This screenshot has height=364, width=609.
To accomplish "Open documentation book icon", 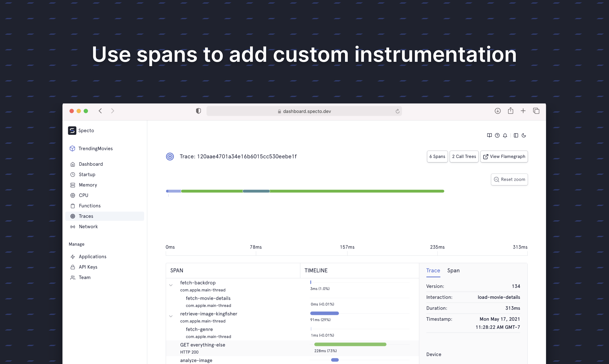I will coord(489,135).
